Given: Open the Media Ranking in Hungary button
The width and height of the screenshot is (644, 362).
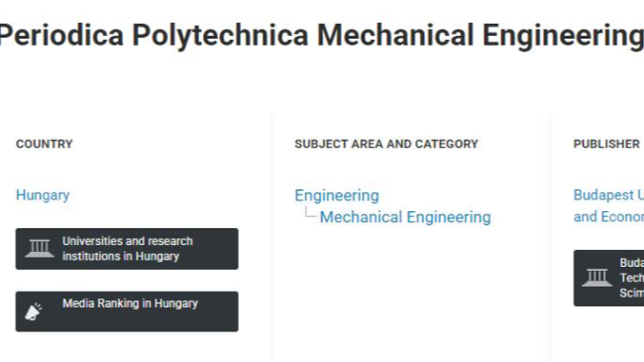Looking at the screenshot, I should (127, 311).
